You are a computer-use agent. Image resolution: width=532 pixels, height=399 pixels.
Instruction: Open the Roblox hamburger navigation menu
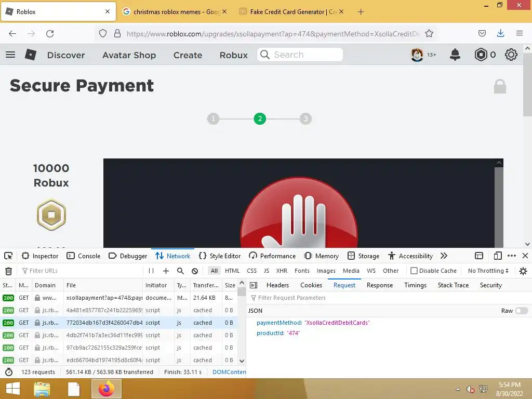(10, 55)
